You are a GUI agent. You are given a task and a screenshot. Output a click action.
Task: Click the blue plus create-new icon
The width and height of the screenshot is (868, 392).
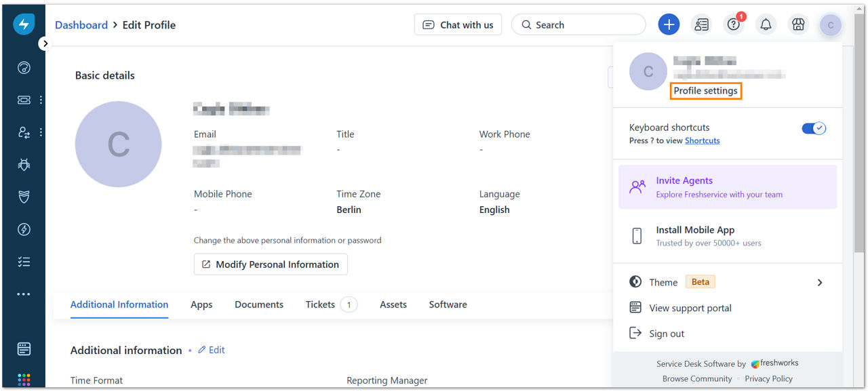click(x=669, y=25)
